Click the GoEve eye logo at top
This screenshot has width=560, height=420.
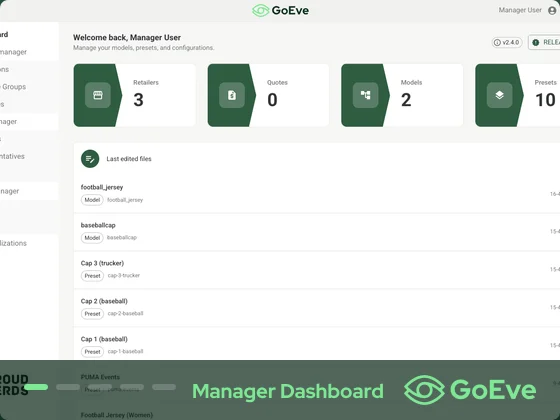(x=261, y=10)
